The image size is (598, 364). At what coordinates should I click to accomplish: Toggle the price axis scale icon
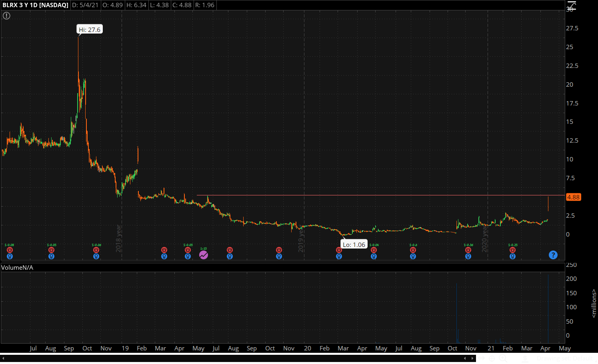click(572, 6)
